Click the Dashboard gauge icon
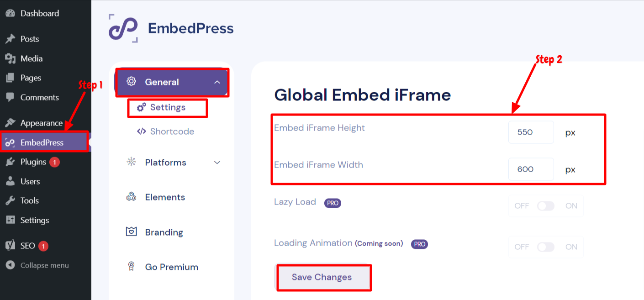 (10, 14)
